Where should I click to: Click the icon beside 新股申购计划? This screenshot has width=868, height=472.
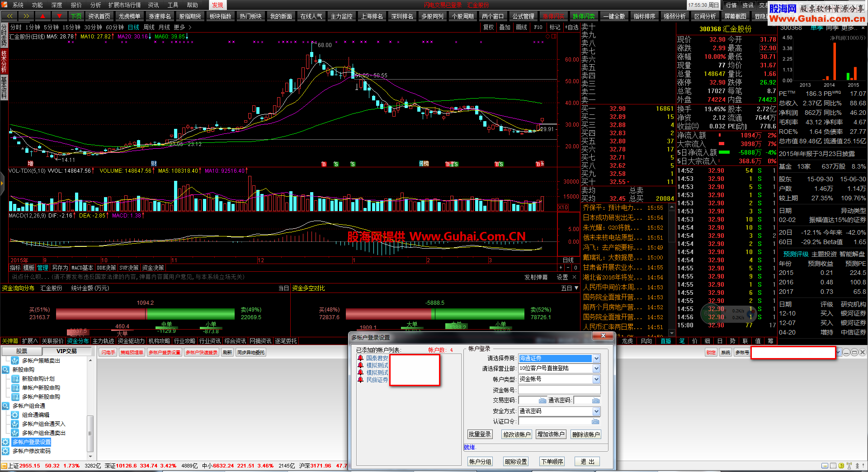15,379
